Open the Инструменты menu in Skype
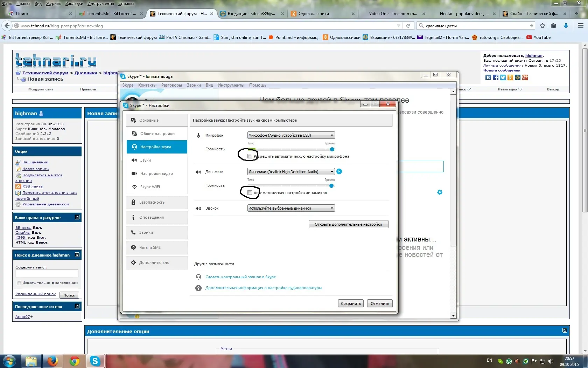588x368 pixels. (x=231, y=85)
